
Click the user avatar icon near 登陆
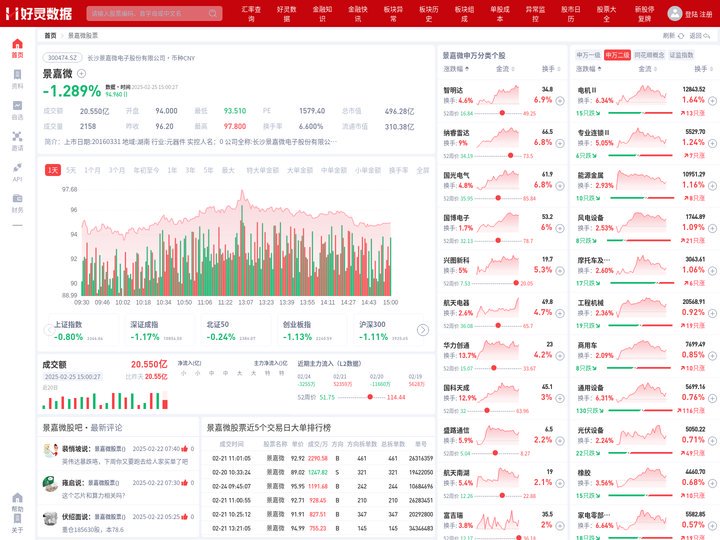(675, 13)
